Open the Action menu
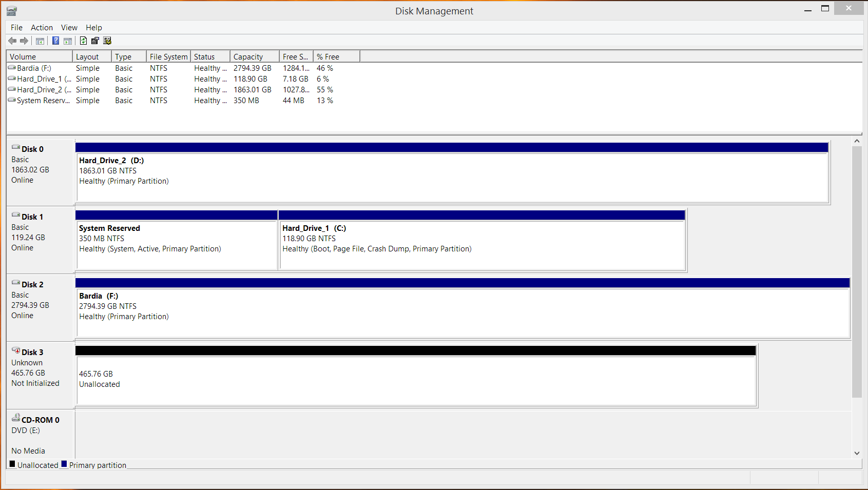Screen dimensions: 868x490 tap(42, 28)
